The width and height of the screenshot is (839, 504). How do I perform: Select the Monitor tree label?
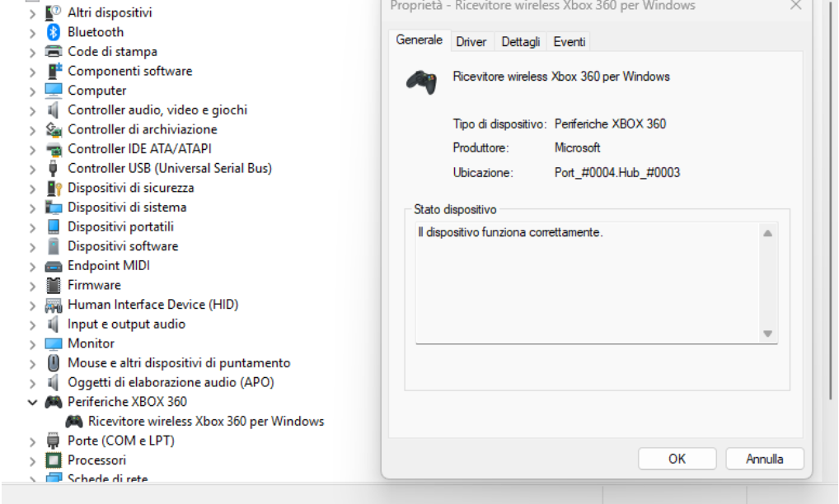coord(91,343)
